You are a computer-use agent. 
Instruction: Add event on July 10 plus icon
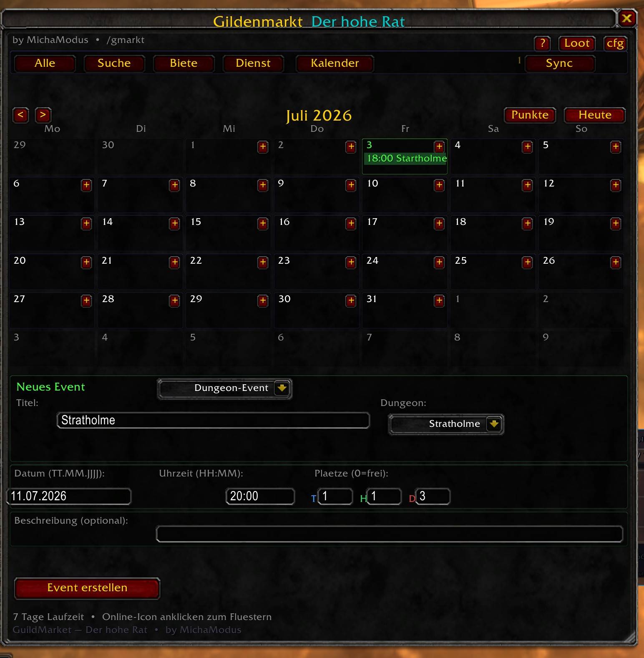439,185
